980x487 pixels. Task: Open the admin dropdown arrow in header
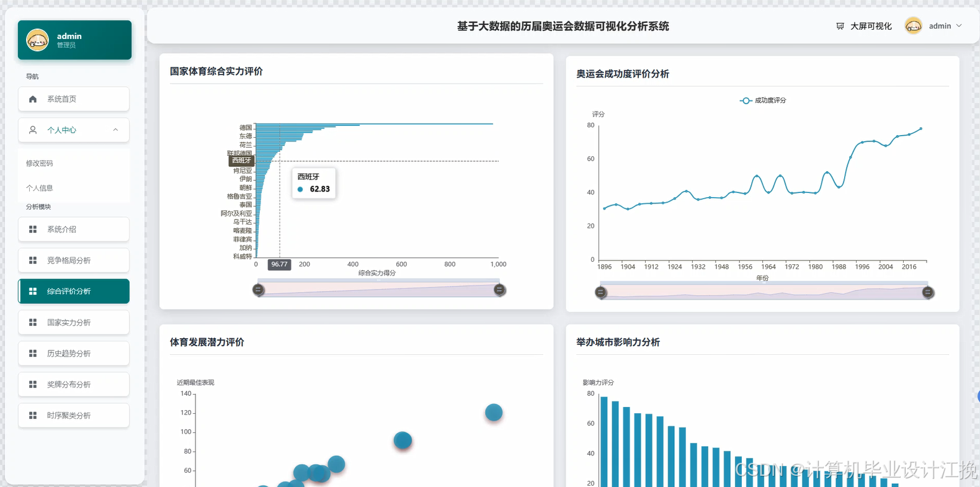coord(959,26)
